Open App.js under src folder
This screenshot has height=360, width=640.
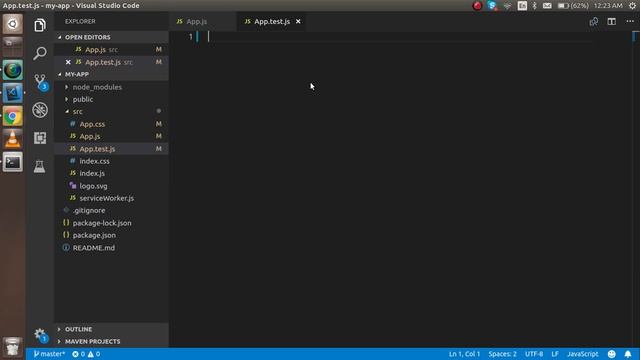tap(111, 136)
